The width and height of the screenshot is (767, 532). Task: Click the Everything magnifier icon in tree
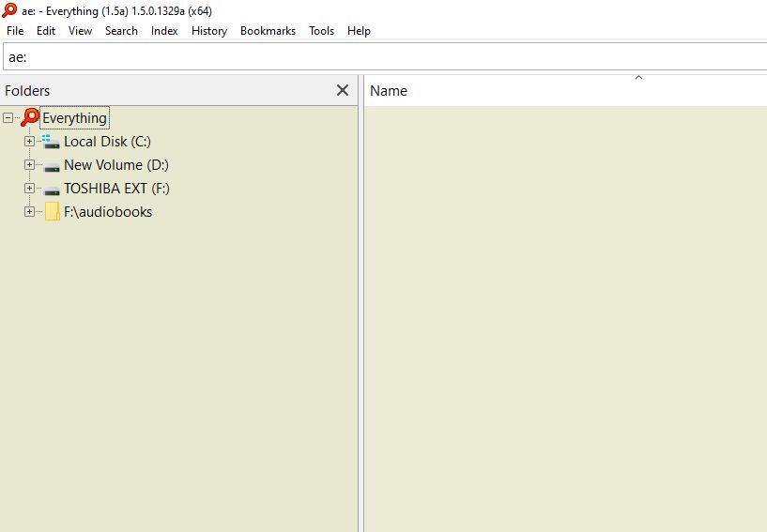tap(30, 117)
